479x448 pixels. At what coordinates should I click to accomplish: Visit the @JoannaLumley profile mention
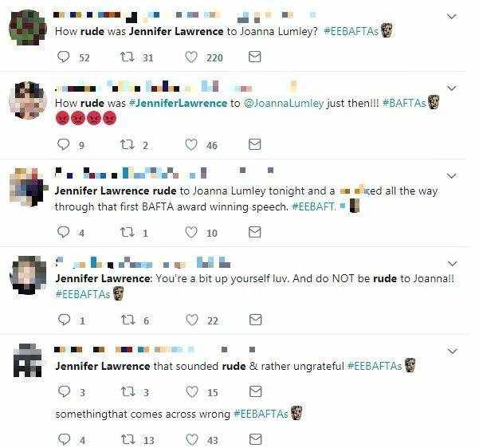tap(284, 104)
